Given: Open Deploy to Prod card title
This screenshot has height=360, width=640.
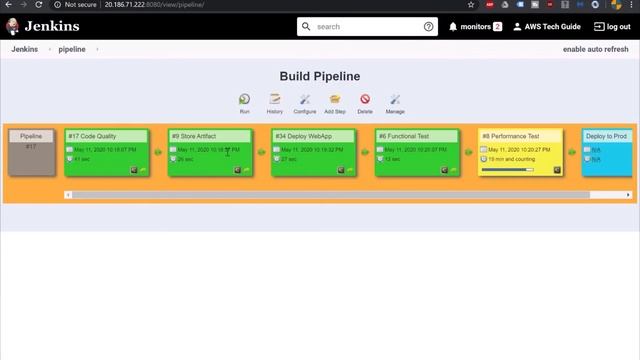Looking at the screenshot, I should click(606, 136).
